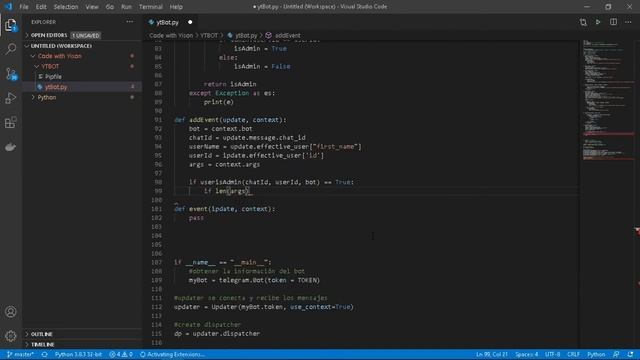
Task: Run Python file with the play icon
Action: [598, 22]
